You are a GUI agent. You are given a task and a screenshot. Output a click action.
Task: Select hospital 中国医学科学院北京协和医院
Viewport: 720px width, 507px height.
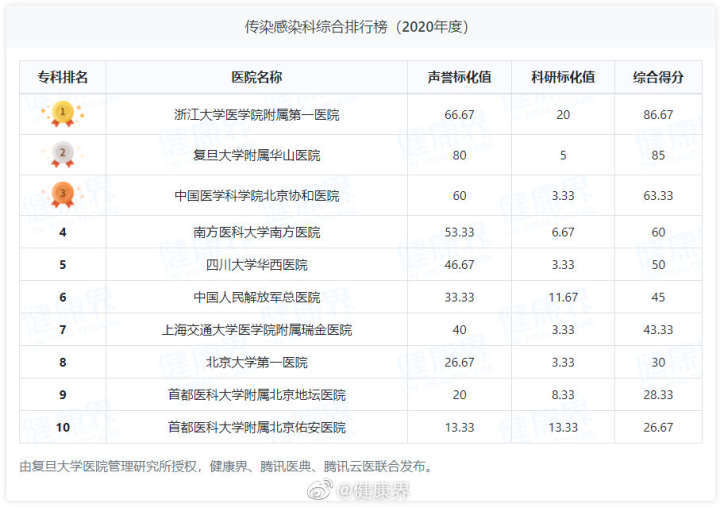pyautogui.click(x=257, y=195)
